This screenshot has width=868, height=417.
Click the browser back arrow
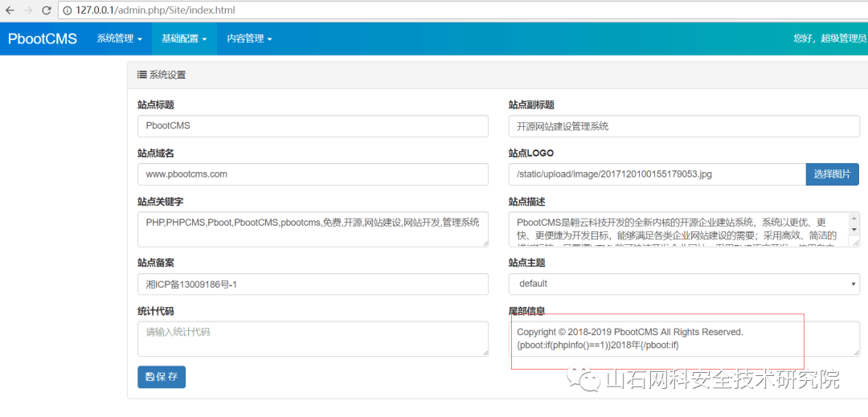point(10,10)
